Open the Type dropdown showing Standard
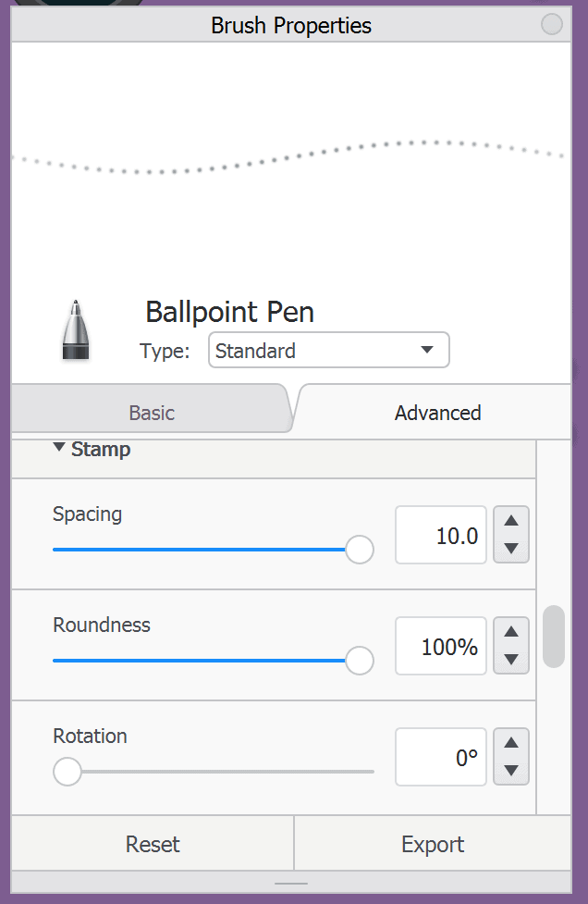Image resolution: width=588 pixels, height=904 pixels. pos(328,350)
